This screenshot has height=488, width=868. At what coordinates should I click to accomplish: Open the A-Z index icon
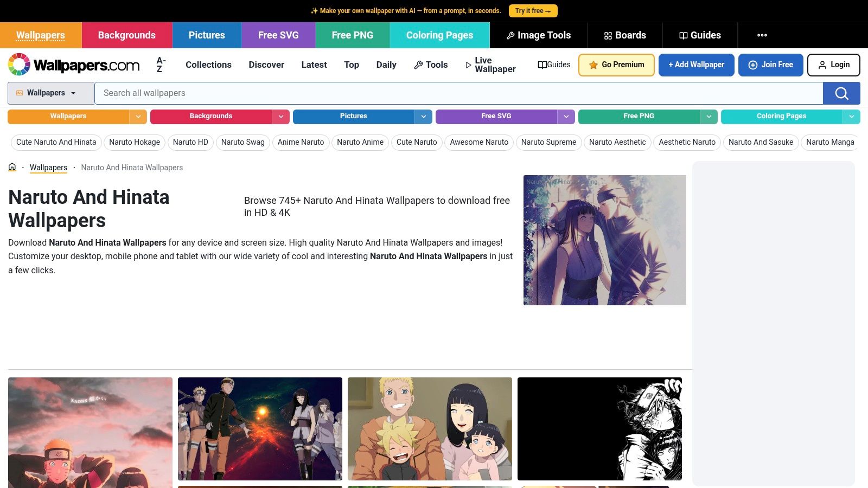tap(161, 65)
